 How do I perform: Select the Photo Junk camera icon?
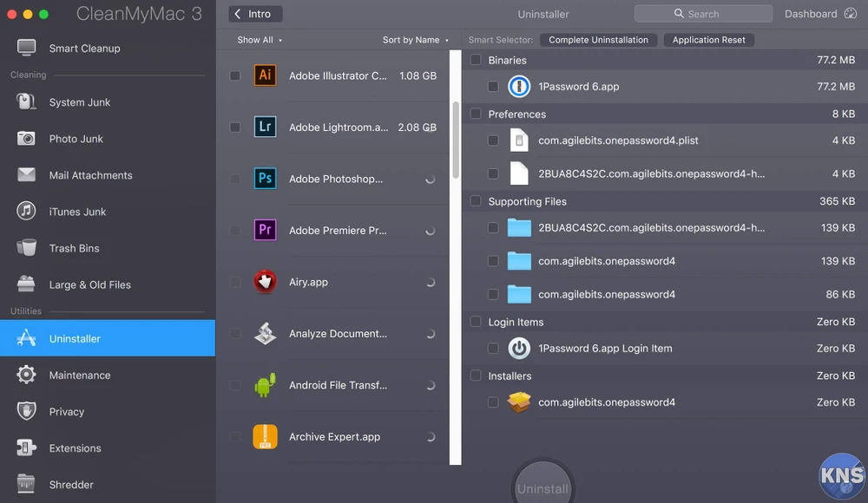(x=27, y=139)
